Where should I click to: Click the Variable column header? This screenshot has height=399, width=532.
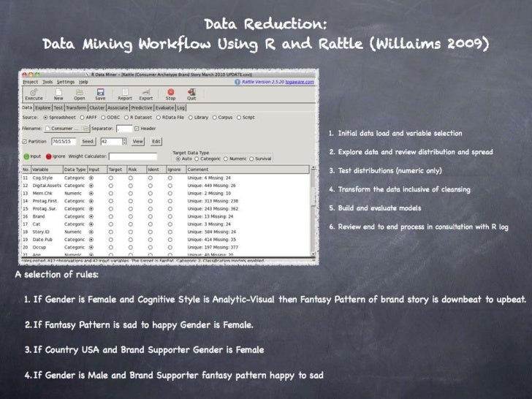point(47,170)
